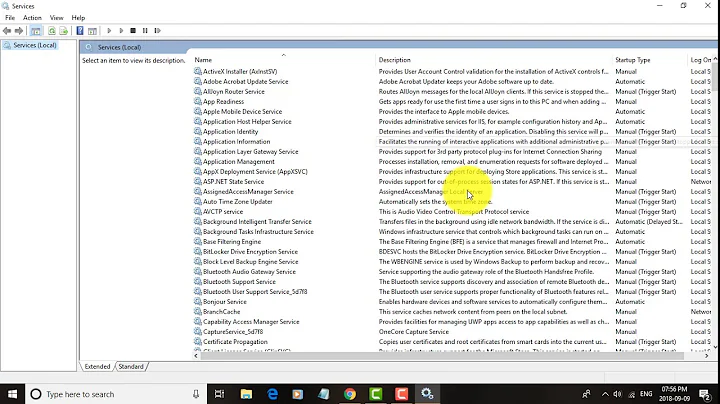
Task: Open Task View on the taskbar
Action: click(x=219, y=394)
